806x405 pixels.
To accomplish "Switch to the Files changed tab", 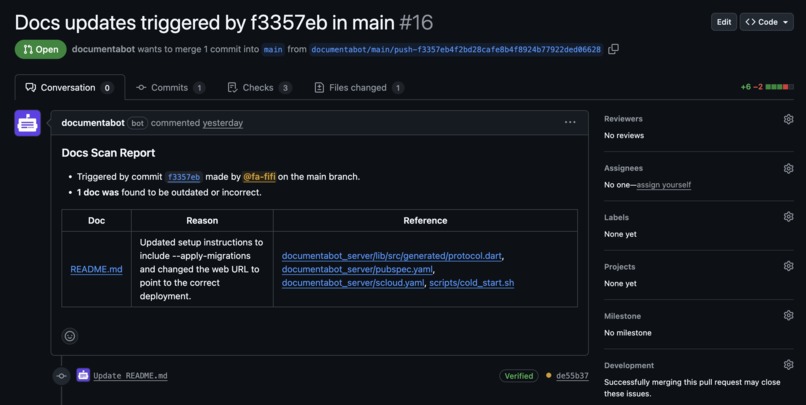I will click(358, 88).
